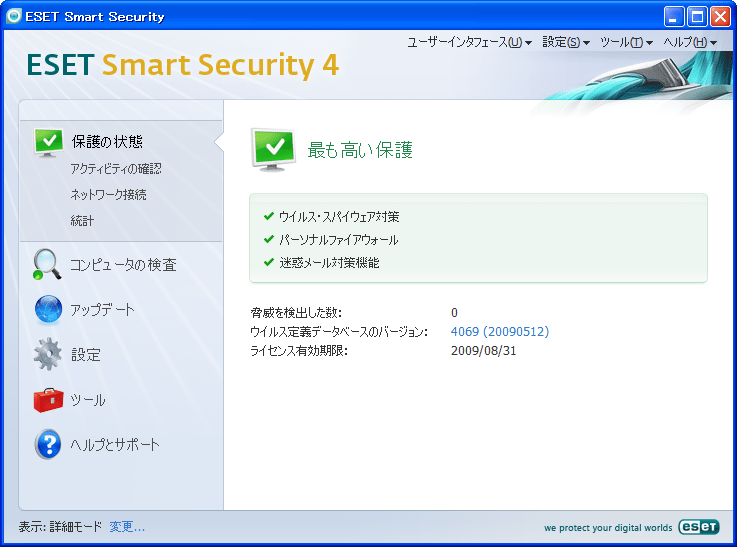This screenshot has height=547, width=737.
Task: Click the パーソナルファイアウォール status line
Action: (338, 240)
